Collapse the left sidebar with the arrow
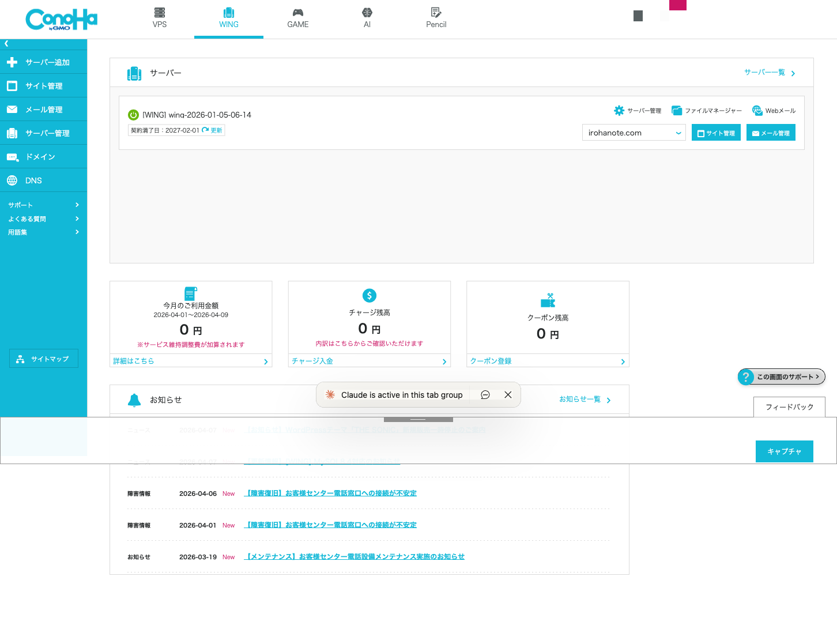Viewport: 837px width, 644px height. [x=6, y=44]
